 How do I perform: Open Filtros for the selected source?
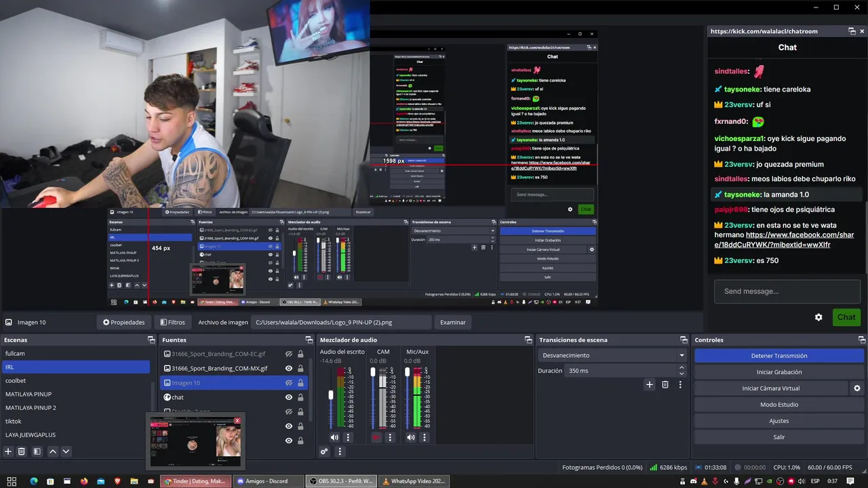(x=172, y=322)
